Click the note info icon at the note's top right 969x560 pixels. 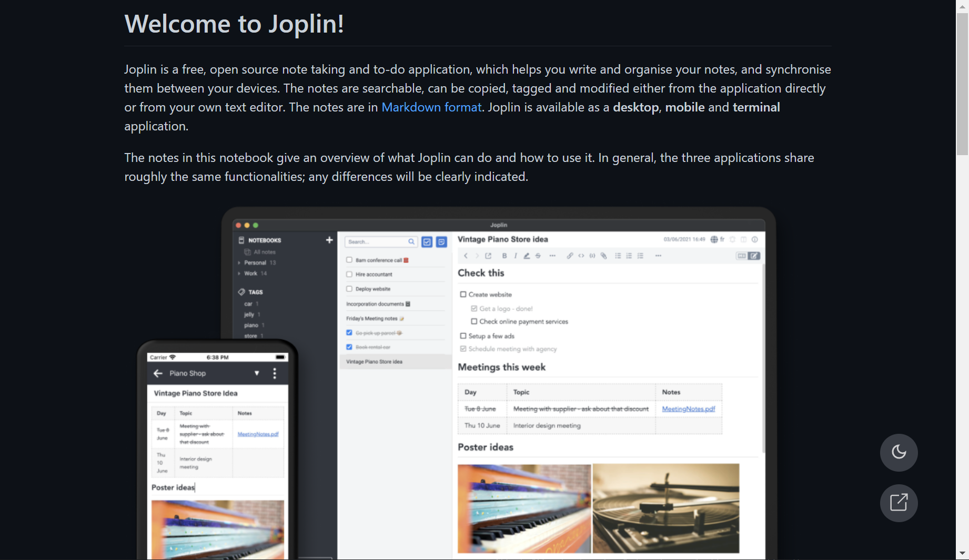754,239
